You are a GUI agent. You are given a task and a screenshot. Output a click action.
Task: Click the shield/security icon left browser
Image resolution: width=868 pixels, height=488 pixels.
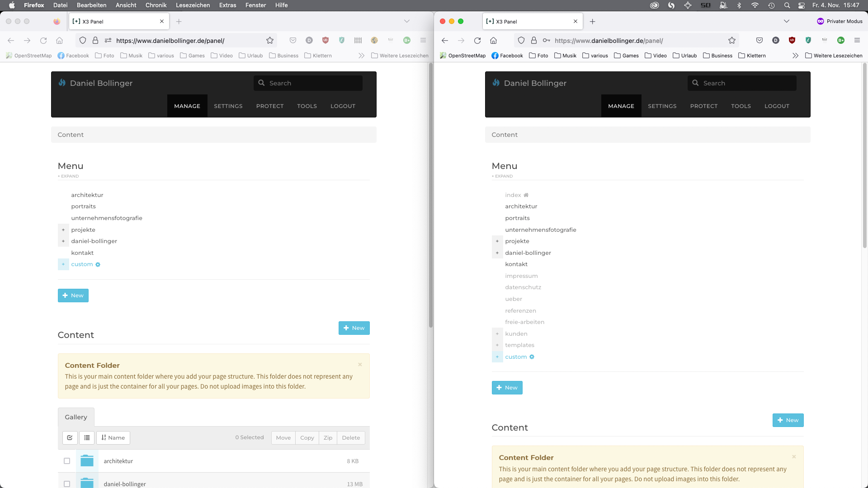click(x=83, y=41)
